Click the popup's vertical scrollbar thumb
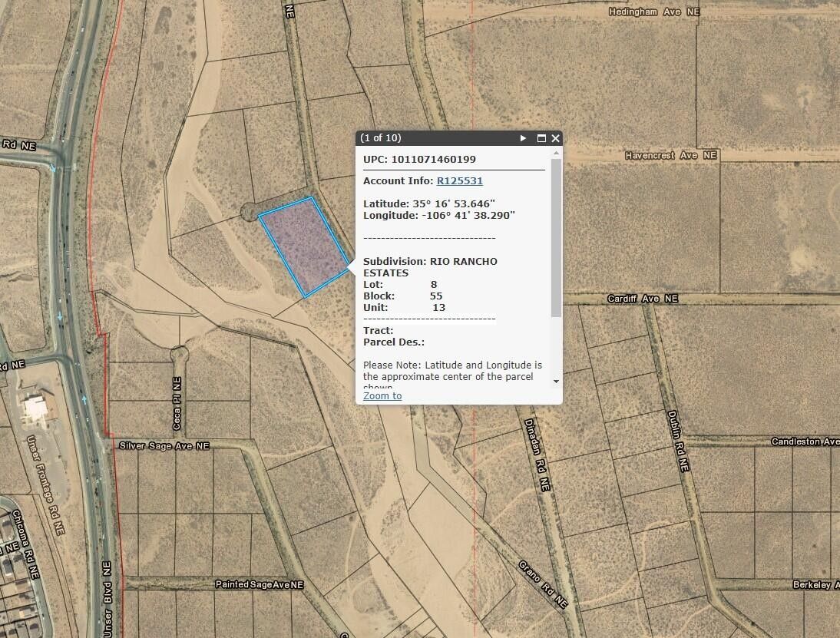The height and width of the screenshot is (638, 840). [x=556, y=238]
